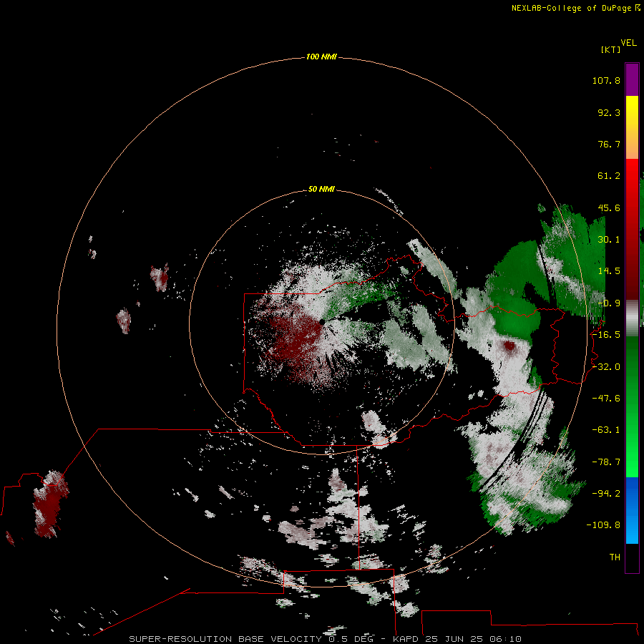Click the -0.9 legend value

point(609,303)
